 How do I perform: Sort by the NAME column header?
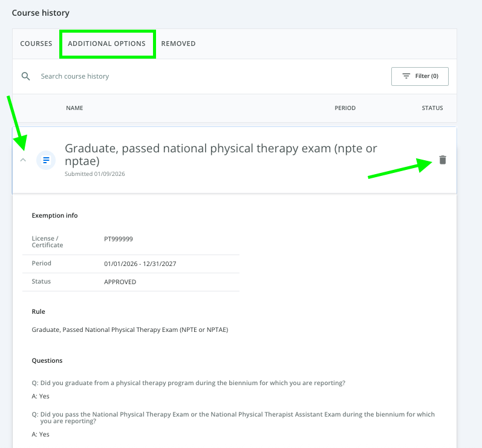74,108
